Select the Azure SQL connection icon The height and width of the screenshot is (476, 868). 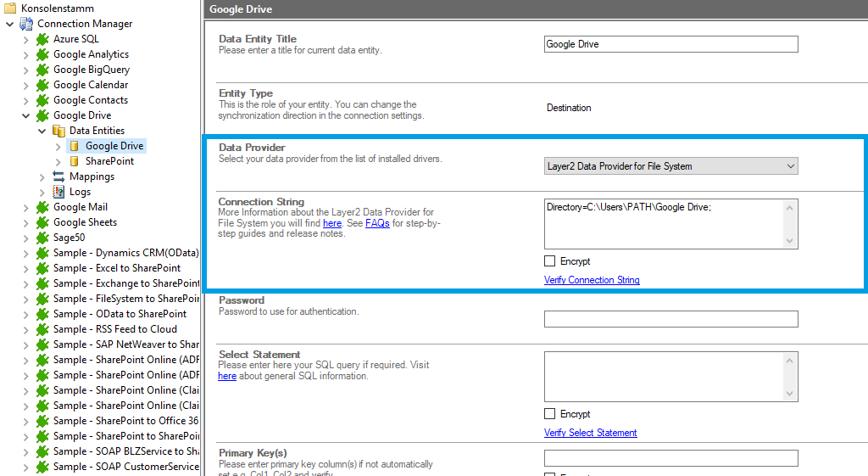click(x=42, y=39)
